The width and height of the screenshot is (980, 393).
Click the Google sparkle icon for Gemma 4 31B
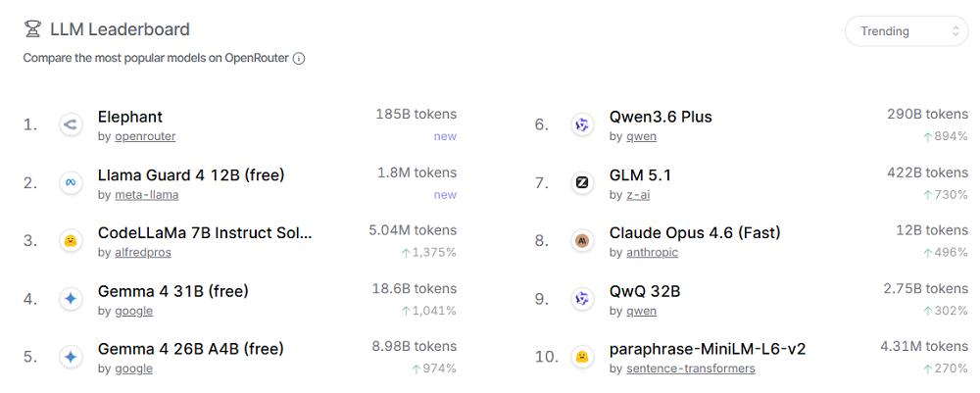click(x=71, y=299)
